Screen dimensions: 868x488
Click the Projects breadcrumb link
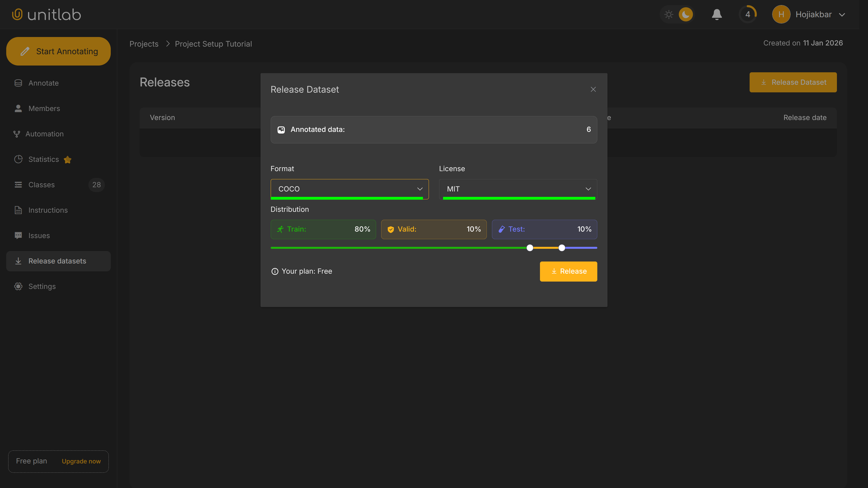click(144, 44)
